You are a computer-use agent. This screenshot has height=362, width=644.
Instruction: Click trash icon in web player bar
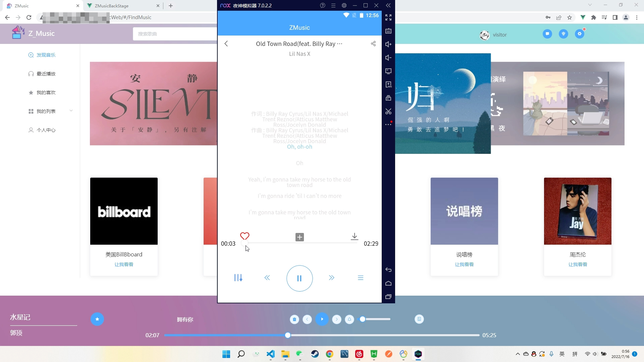point(294,319)
